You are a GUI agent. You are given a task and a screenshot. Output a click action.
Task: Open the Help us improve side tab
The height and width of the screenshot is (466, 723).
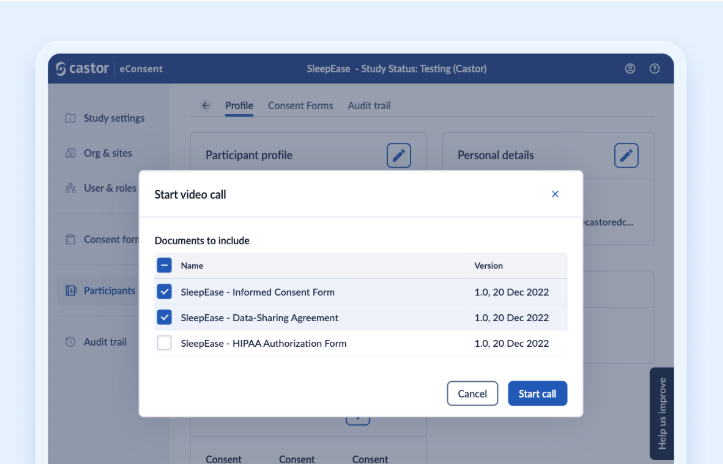662,413
